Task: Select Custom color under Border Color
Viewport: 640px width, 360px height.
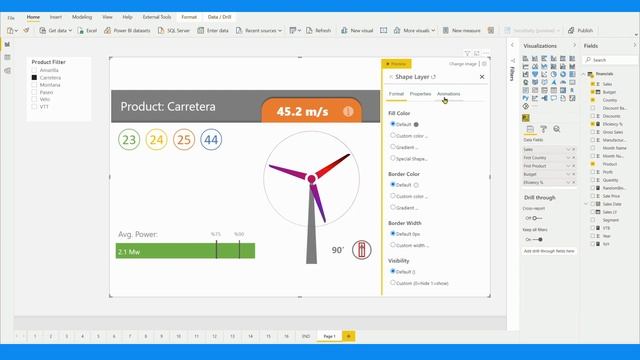Action: (393, 196)
